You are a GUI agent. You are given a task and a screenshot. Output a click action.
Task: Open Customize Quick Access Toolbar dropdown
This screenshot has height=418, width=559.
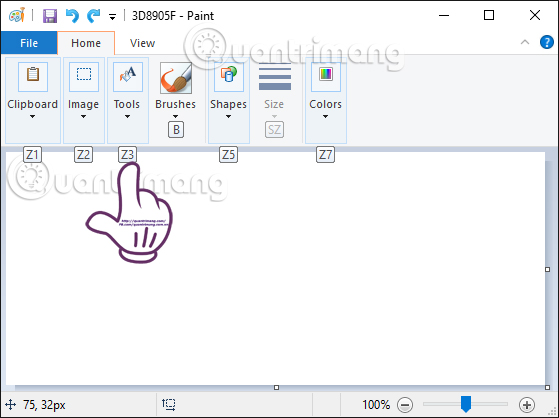point(112,16)
